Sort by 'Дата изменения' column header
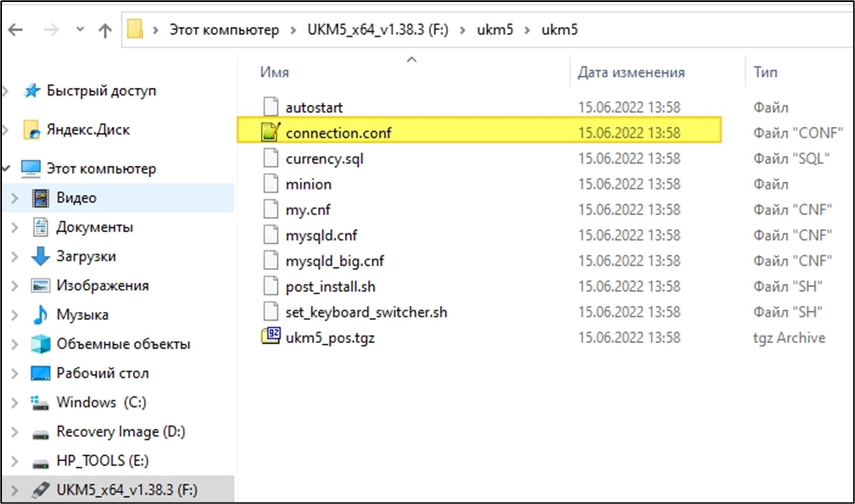Image resolution: width=855 pixels, height=504 pixels. (x=631, y=72)
